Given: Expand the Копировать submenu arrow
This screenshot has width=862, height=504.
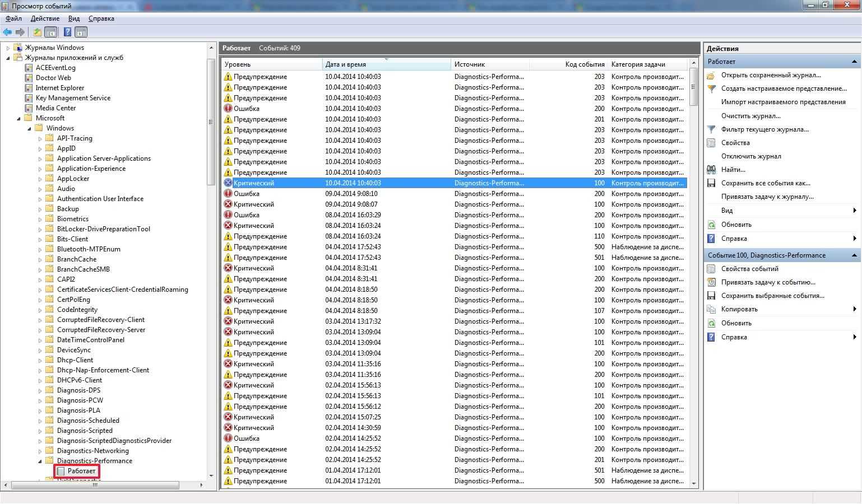Looking at the screenshot, I should point(854,309).
